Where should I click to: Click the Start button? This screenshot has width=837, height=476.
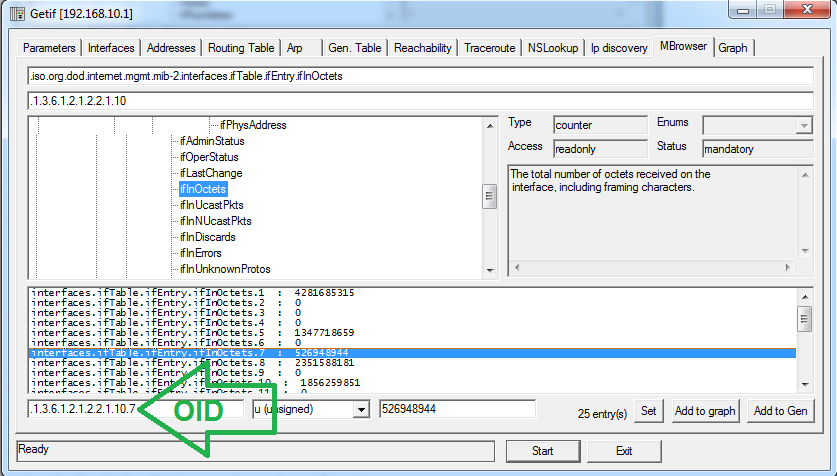point(543,451)
